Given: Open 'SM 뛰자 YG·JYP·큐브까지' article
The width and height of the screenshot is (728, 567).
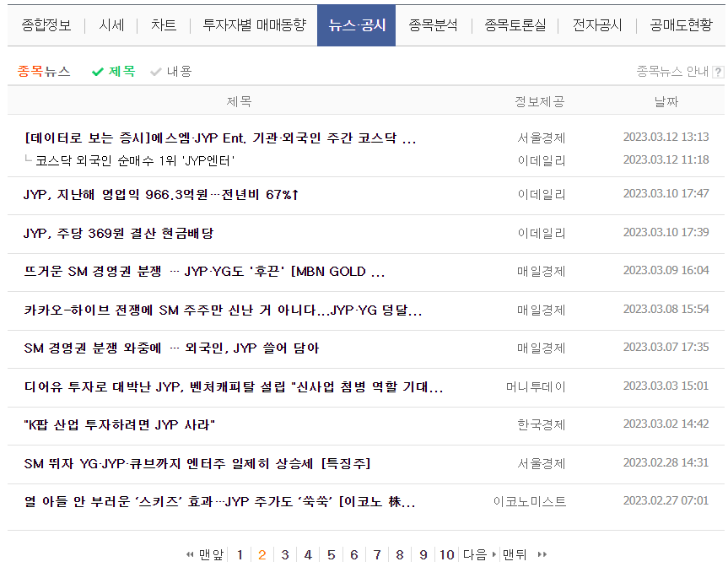Looking at the screenshot, I should (197, 463).
